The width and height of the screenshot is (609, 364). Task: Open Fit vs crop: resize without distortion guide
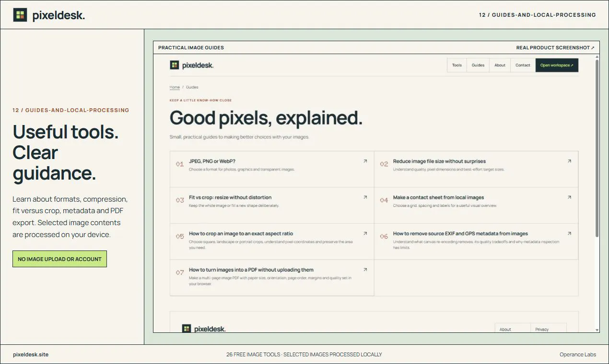272,205
